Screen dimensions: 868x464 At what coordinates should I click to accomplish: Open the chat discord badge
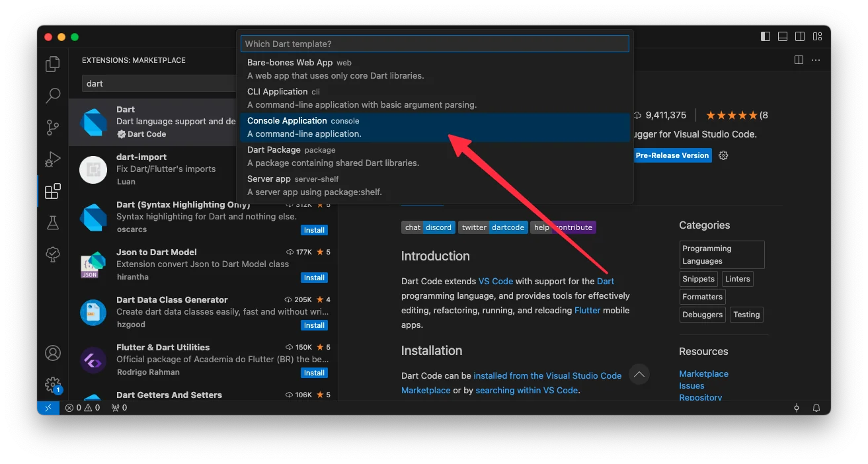click(428, 227)
